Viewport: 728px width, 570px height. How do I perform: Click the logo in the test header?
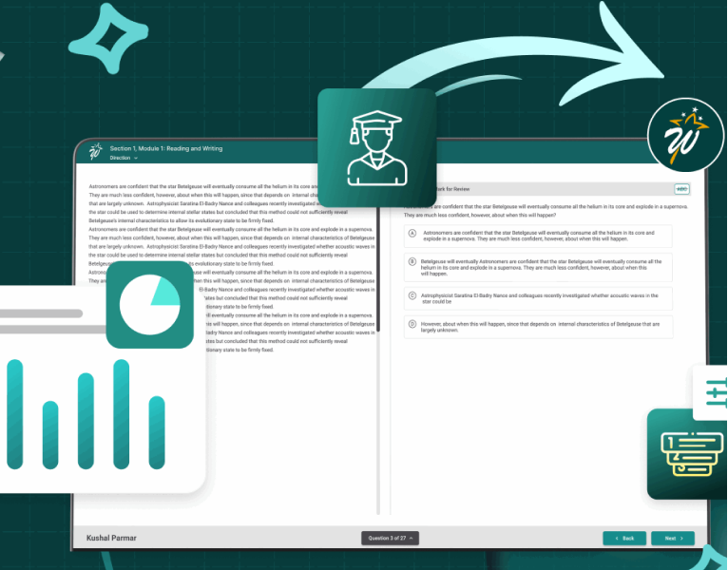click(95, 152)
